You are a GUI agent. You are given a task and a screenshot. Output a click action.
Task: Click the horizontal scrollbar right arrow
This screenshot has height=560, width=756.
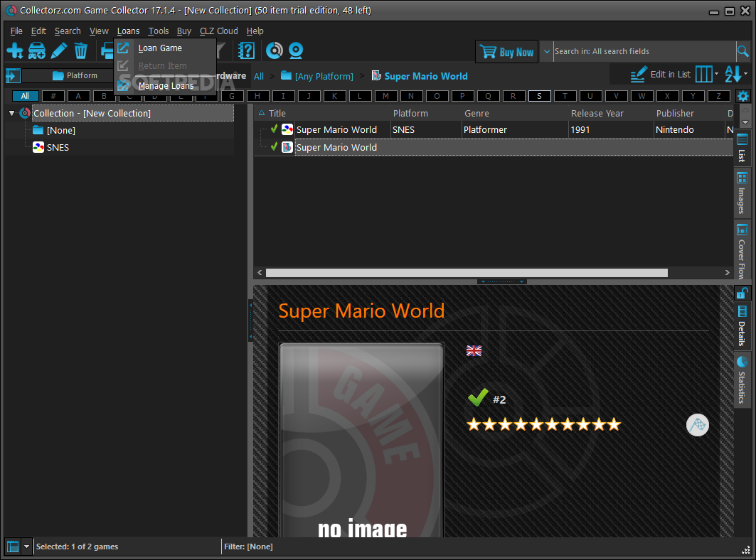click(727, 273)
